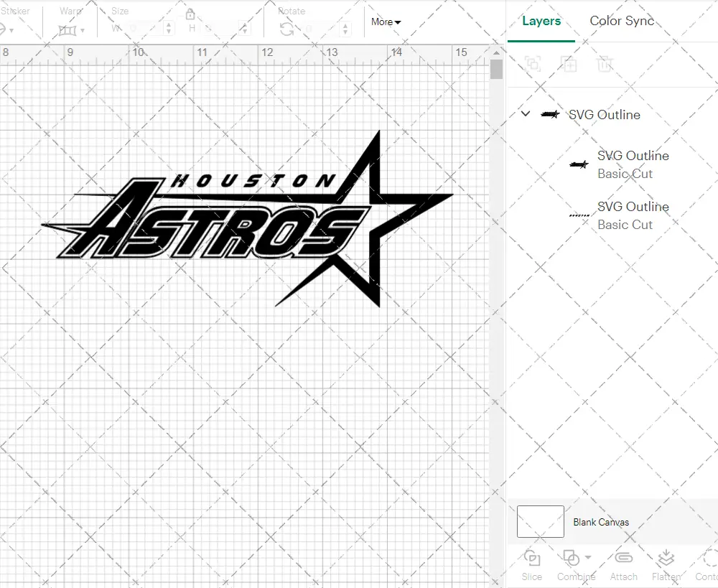The height and width of the screenshot is (588, 718).
Task: Switch to the Layers tab
Action: coord(541,21)
